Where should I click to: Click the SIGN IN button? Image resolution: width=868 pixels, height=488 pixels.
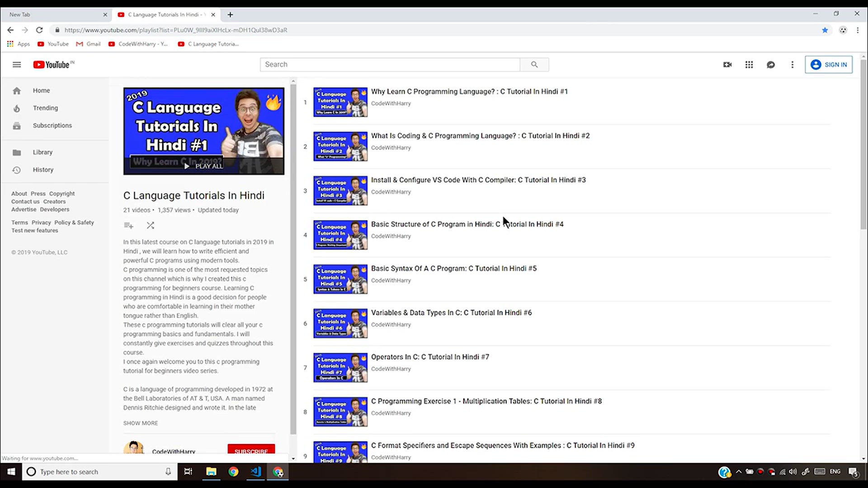coord(829,65)
